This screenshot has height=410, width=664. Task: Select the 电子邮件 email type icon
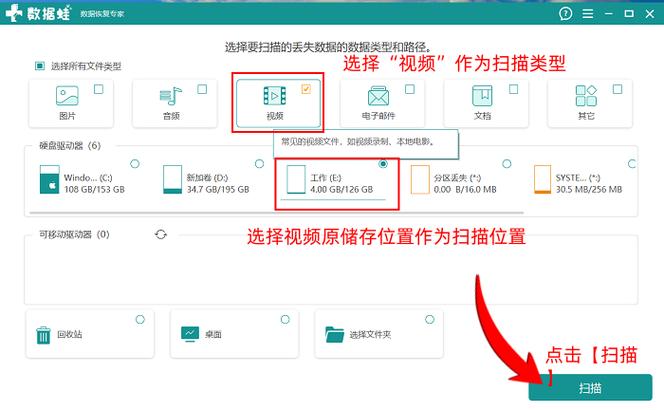(378, 96)
